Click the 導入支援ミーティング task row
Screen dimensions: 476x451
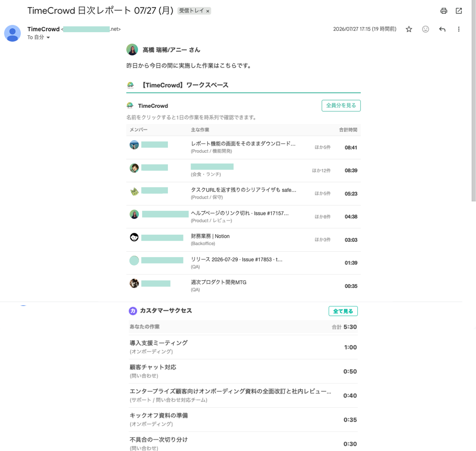[243, 347]
